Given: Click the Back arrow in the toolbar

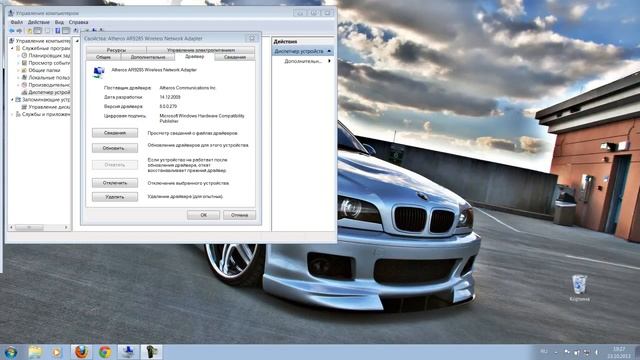Looking at the screenshot, I should (x=11, y=31).
